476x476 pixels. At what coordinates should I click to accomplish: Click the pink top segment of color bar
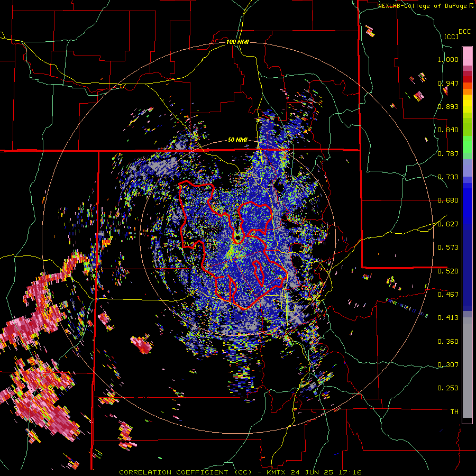point(467,56)
